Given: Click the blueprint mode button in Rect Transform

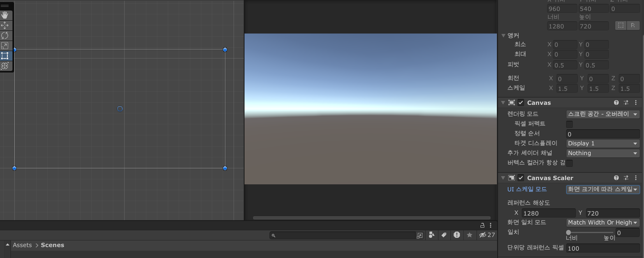Looking at the screenshot, I should click(621, 25).
